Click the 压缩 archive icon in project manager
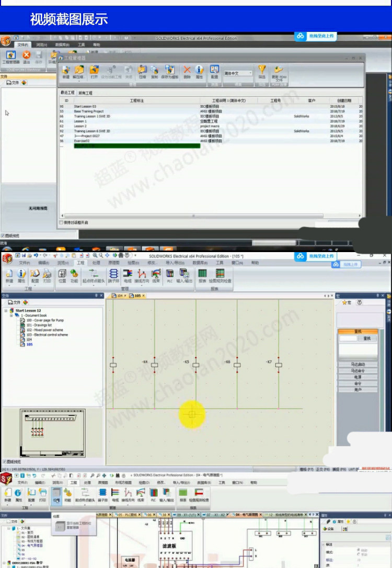Image resolution: width=392 pixels, height=568 pixels. pyautogui.click(x=142, y=72)
